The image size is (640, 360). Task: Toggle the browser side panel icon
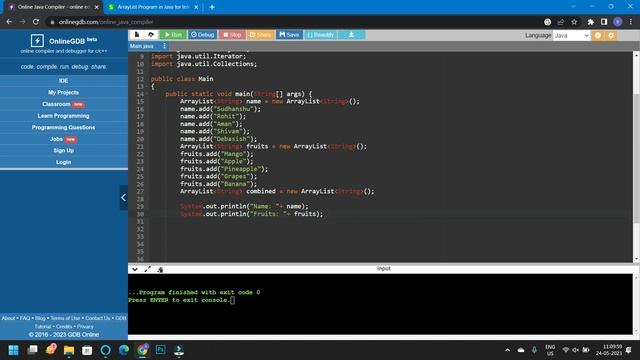click(x=604, y=22)
